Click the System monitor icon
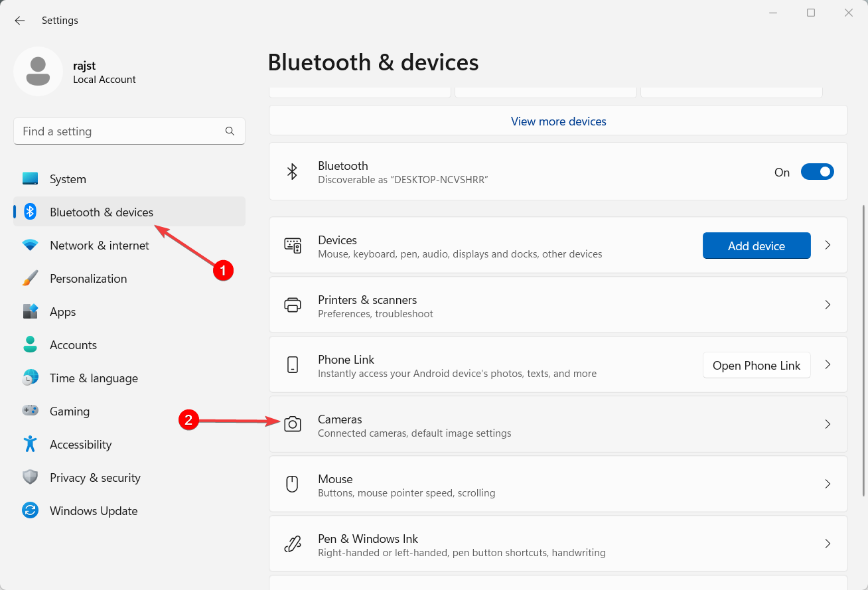Screen dimensions: 868x590 point(30,179)
